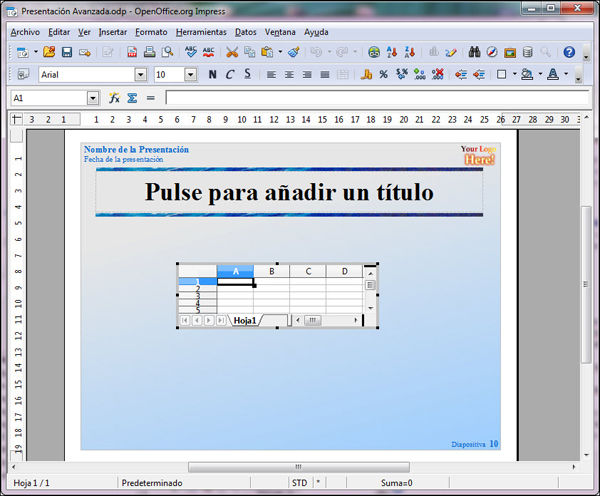Expand the Arial font name dropdown
Screen dimensions: 600x496
pos(140,74)
